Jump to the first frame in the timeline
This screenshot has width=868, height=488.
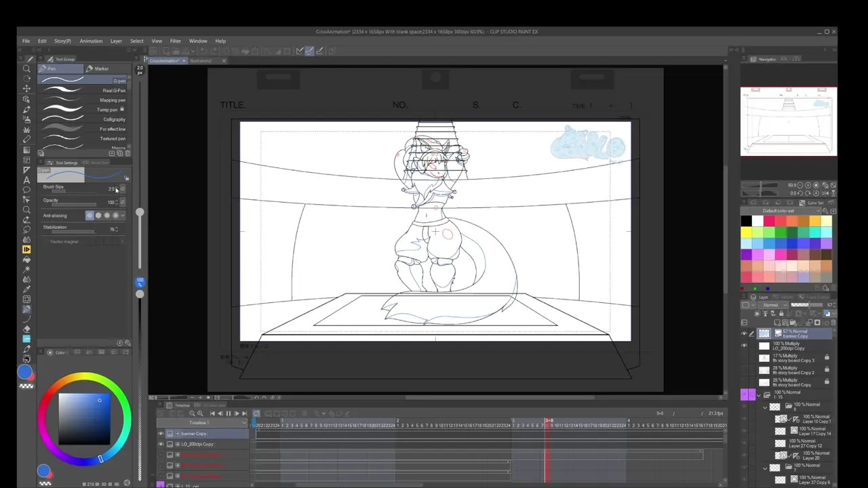[212, 413]
